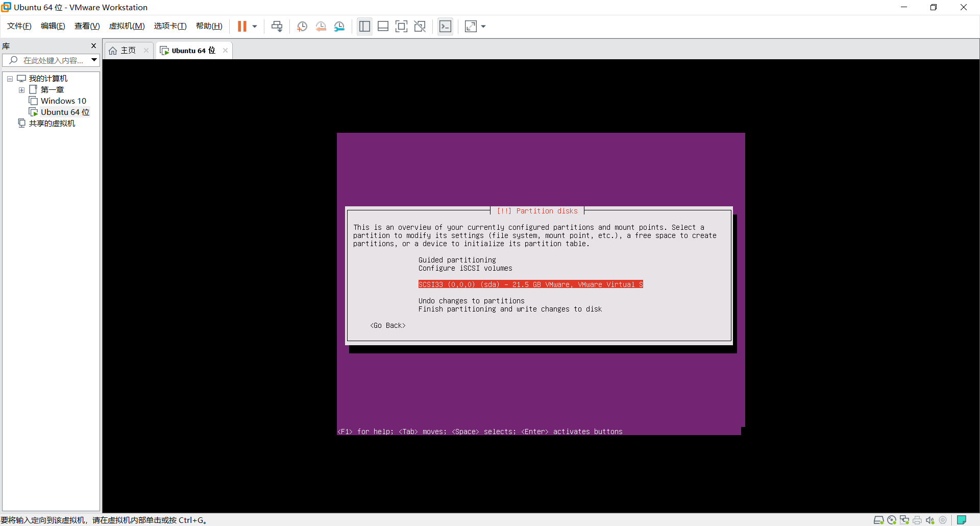Toggle the library sidebar view
Viewport: 980px width, 526px height.
pos(364,27)
